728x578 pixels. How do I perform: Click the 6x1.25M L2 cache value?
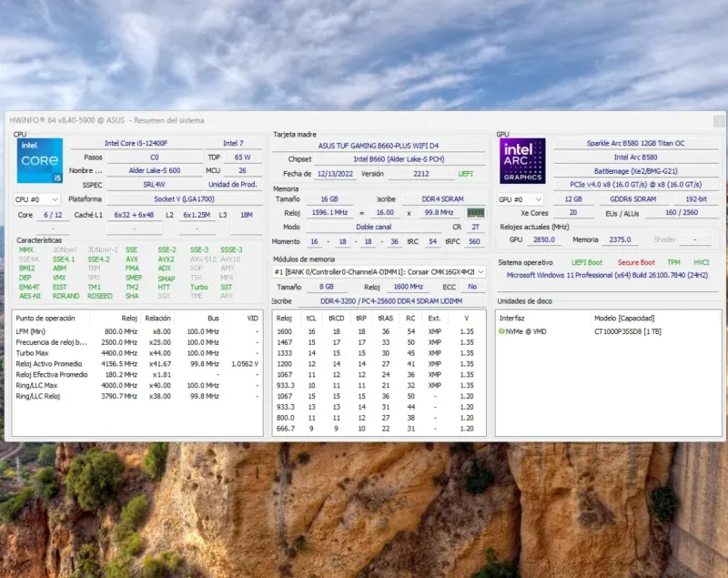(x=197, y=215)
